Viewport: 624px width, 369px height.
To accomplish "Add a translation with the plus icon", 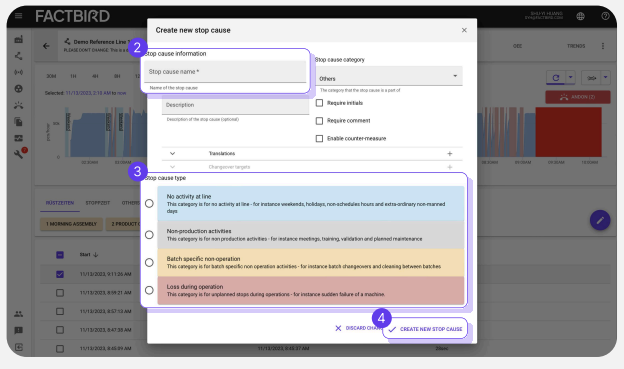I will (450, 154).
